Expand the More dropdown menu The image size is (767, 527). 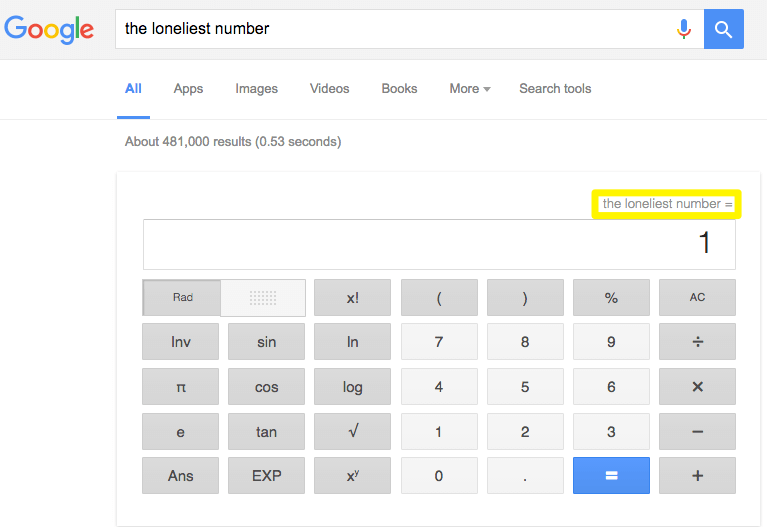(470, 89)
